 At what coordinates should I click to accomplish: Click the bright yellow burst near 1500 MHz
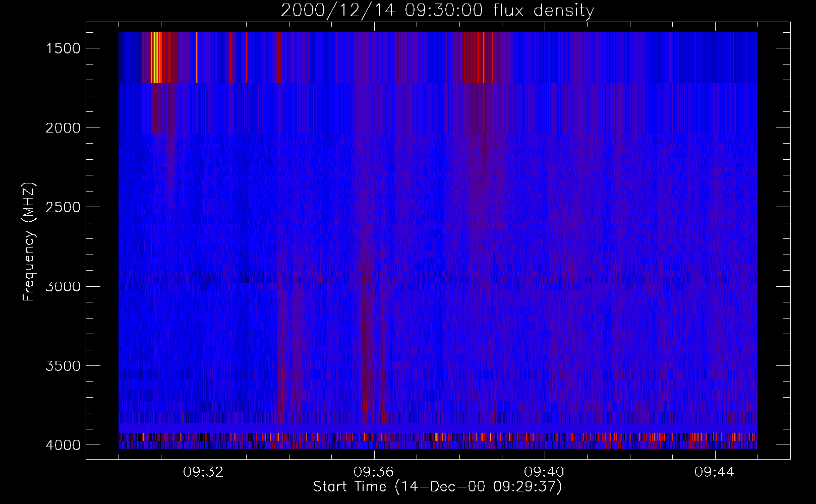pos(156,57)
